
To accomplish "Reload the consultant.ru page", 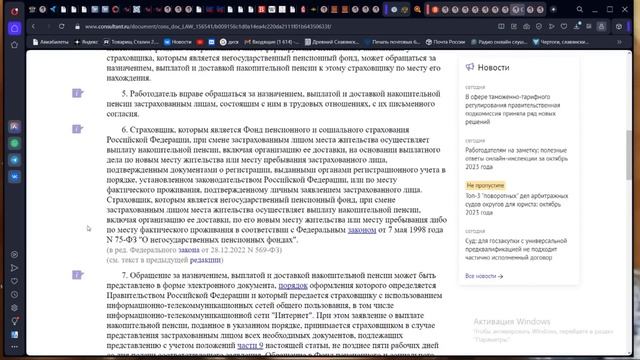I will coord(61,27).
